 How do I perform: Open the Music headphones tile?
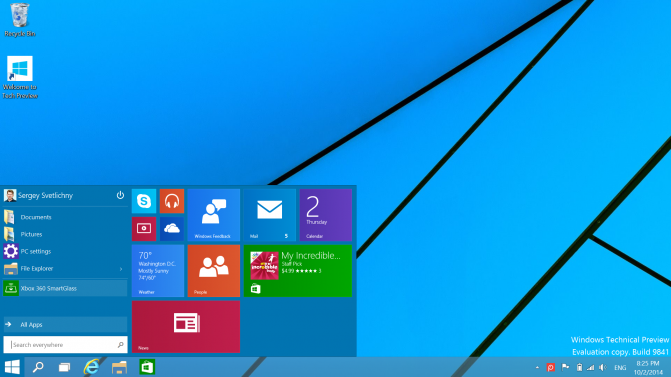pos(172,201)
